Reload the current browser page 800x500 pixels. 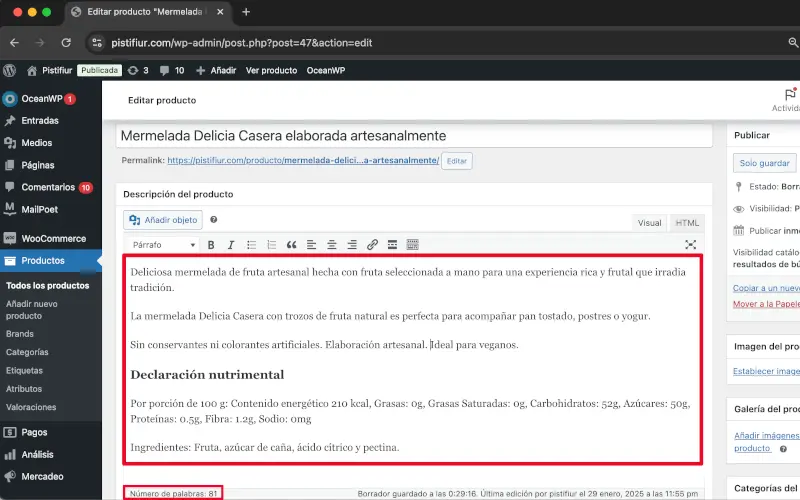tap(66, 43)
